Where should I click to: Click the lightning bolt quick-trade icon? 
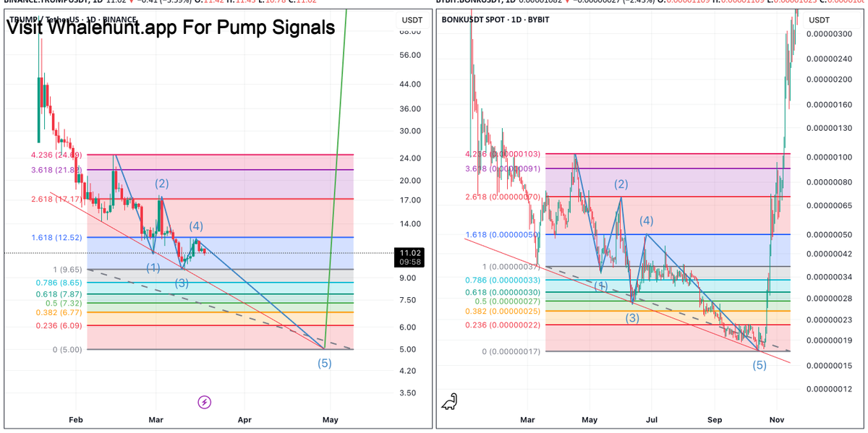click(x=205, y=403)
